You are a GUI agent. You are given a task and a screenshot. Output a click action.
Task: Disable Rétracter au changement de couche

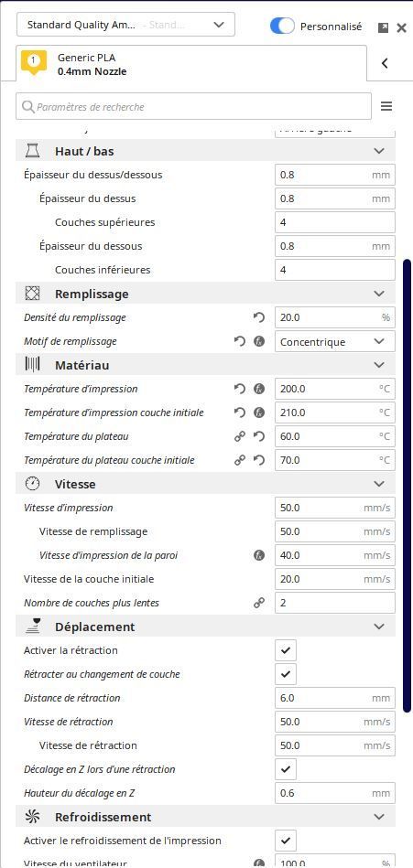pos(286,674)
